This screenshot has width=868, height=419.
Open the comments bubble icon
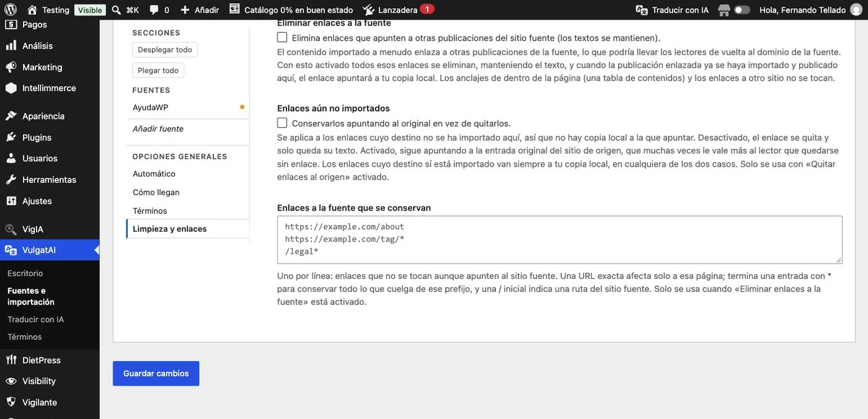pyautogui.click(x=154, y=10)
